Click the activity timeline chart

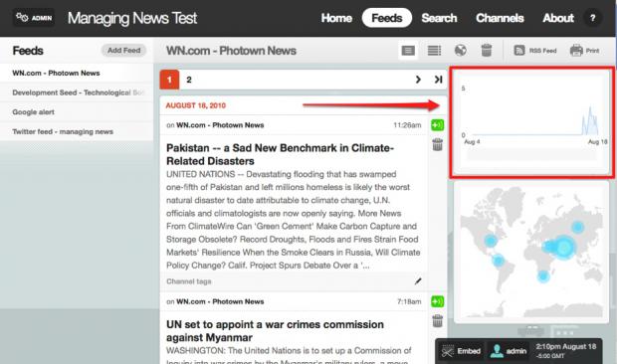click(x=531, y=122)
